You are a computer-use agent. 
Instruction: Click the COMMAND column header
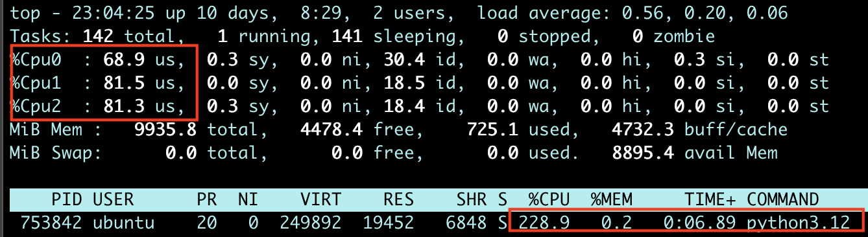783,199
